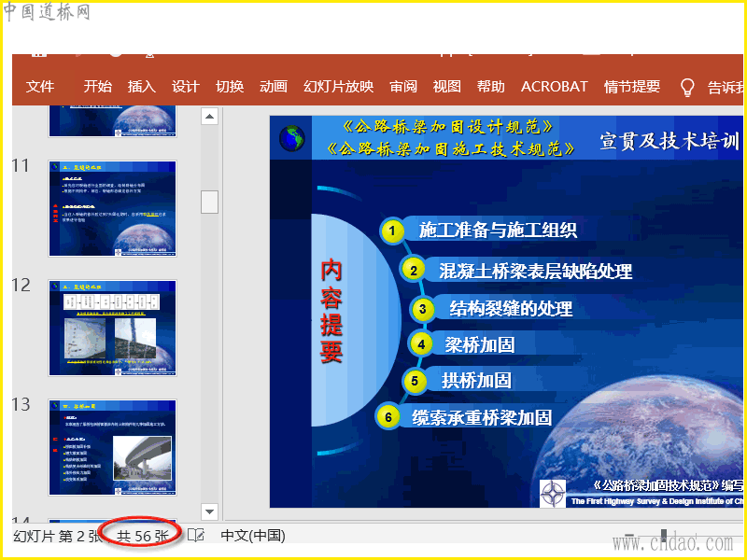Select the 设计 ribbon tab
Screen dimensions: 747x560
(185, 87)
